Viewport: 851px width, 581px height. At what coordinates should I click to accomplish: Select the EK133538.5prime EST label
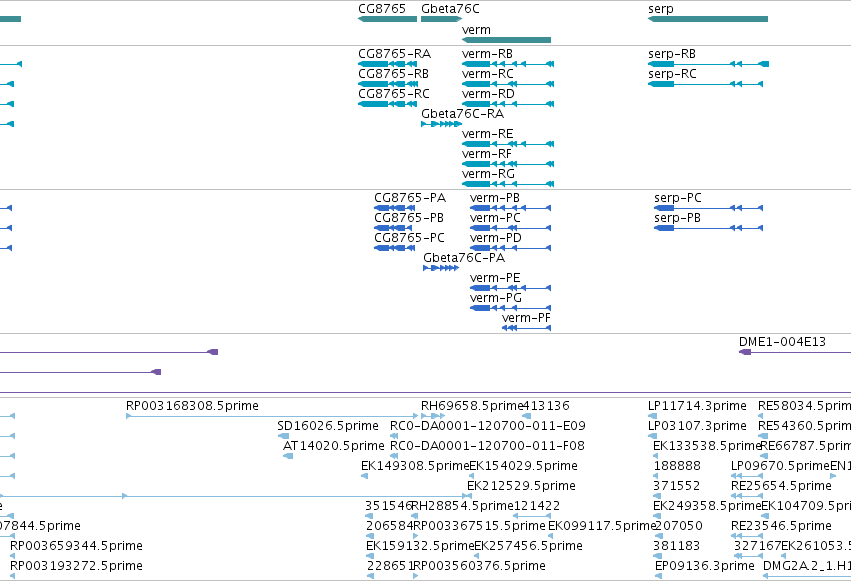tap(707, 446)
